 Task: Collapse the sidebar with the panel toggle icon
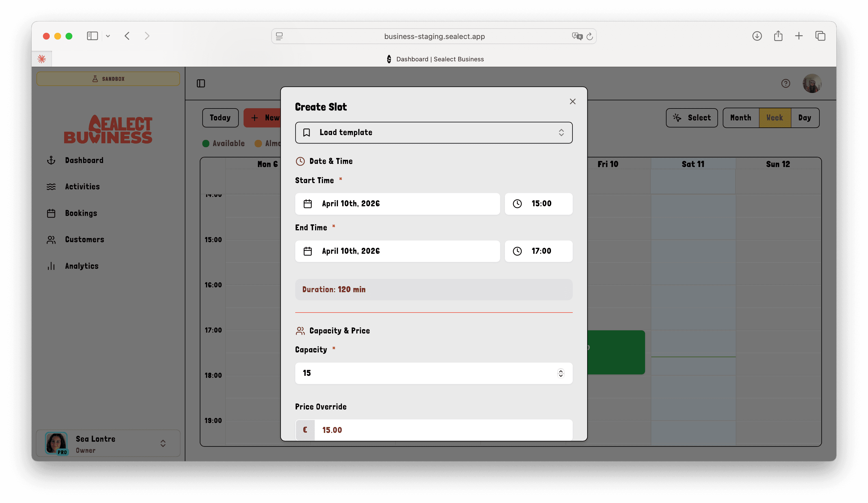pyautogui.click(x=201, y=83)
